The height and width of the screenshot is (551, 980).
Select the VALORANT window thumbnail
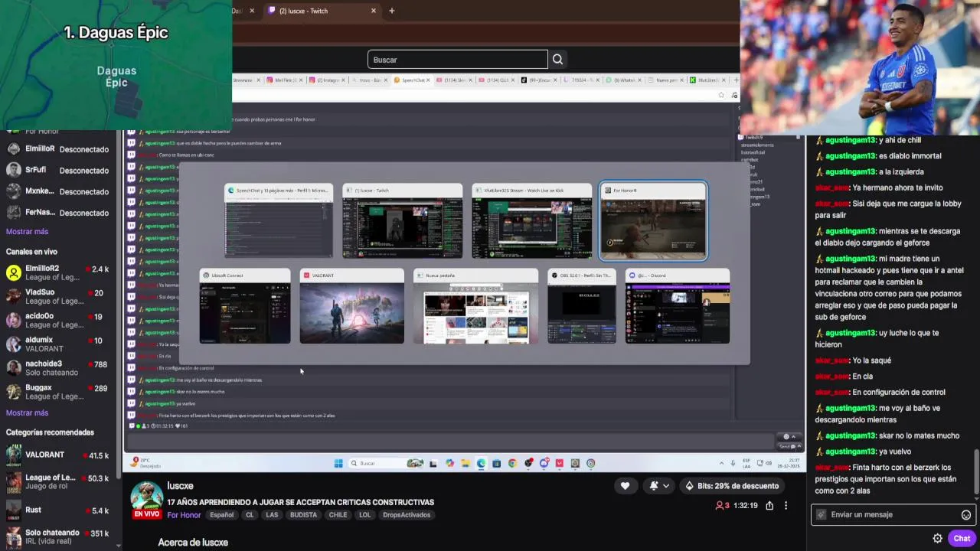(x=352, y=306)
